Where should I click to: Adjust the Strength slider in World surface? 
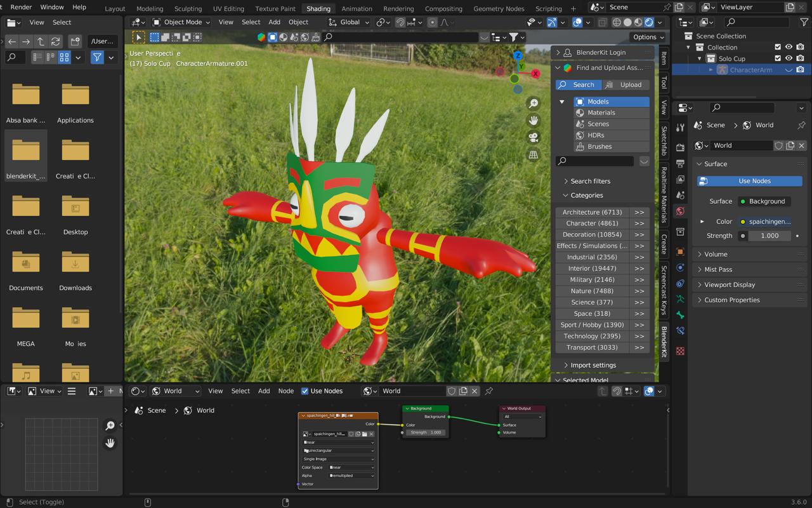tap(769, 236)
